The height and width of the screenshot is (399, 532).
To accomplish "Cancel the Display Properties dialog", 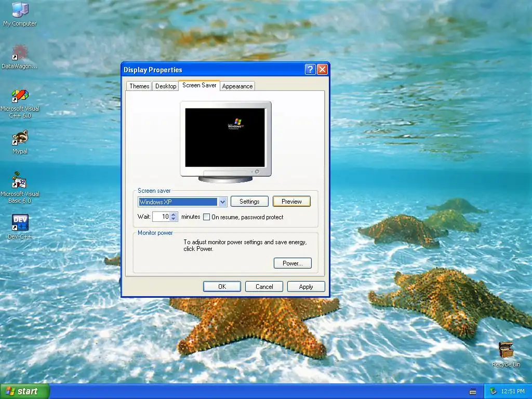I will [264, 287].
